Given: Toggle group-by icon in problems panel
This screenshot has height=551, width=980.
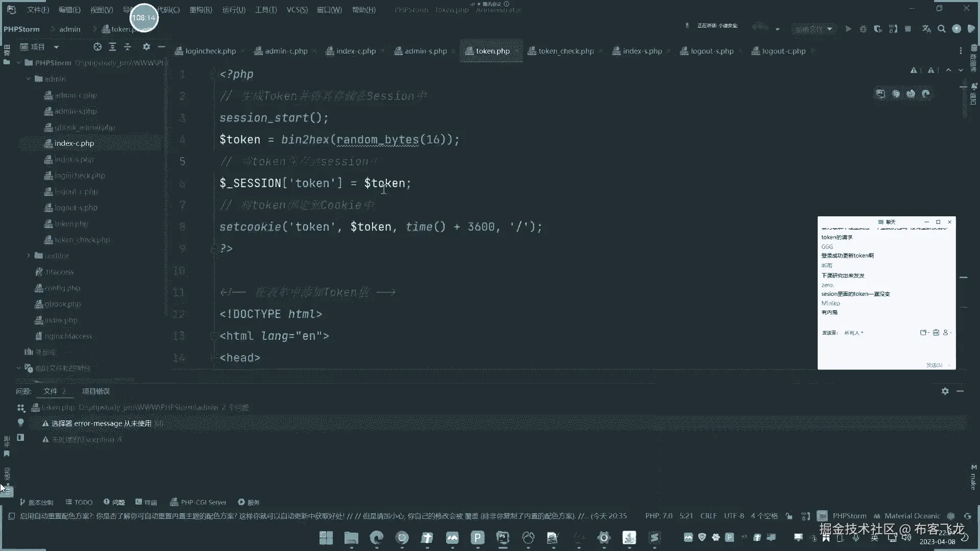Looking at the screenshot, I should 20,408.
